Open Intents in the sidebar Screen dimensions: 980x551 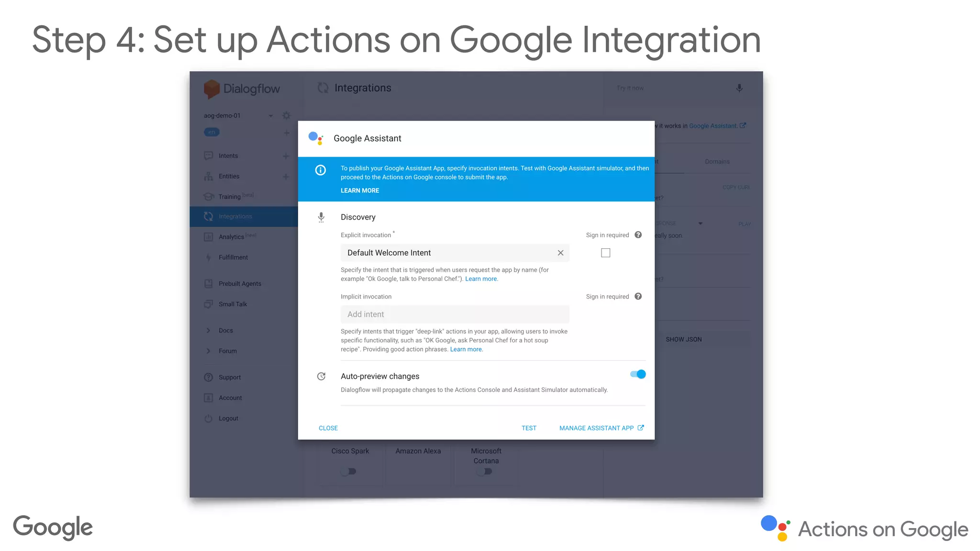coord(228,156)
